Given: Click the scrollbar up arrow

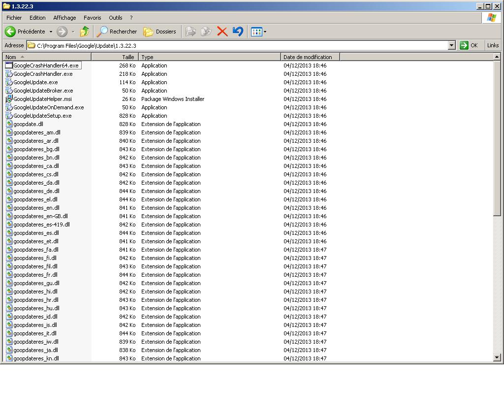Looking at the screenshot, I should [x=497, y=57].
